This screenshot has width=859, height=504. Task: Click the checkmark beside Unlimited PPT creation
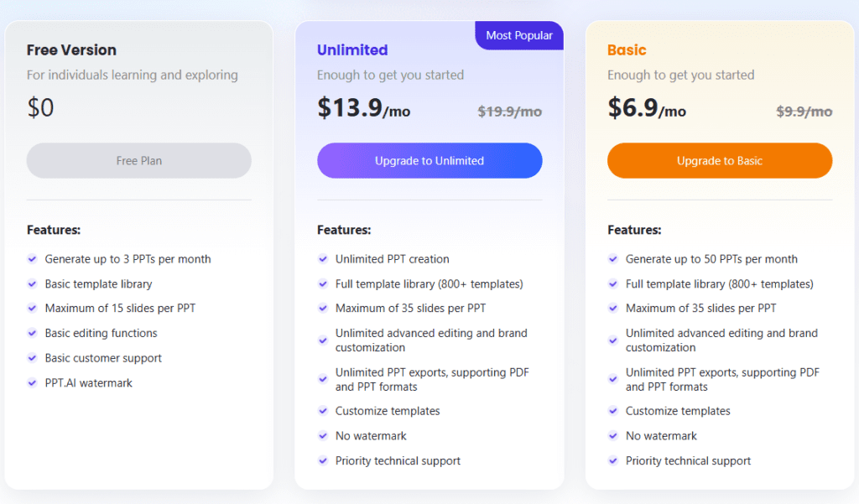pyautogui.click(x=323, y=259)
